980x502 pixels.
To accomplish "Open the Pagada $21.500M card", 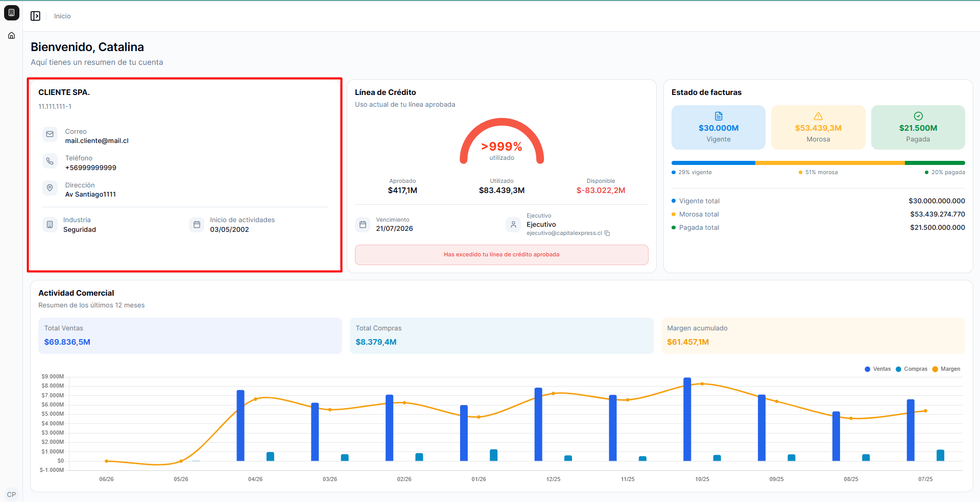I will pos(918,127).
